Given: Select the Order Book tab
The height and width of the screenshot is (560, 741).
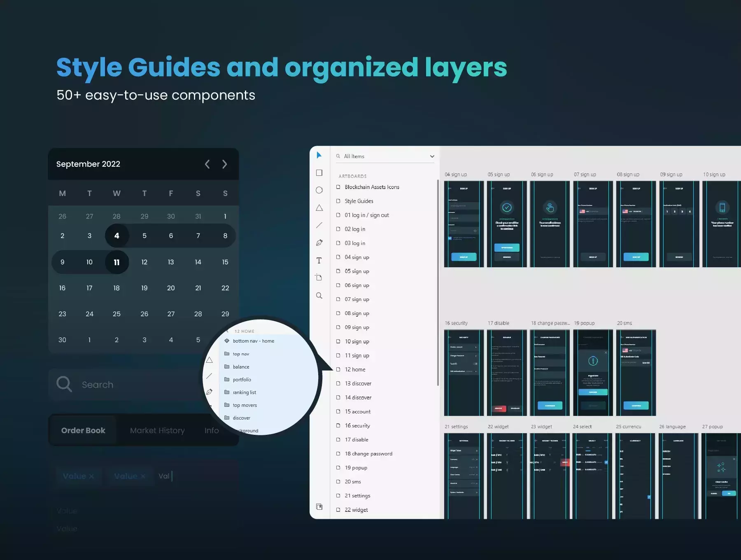Looking at the screenshot, I should [x=83, y=431].
